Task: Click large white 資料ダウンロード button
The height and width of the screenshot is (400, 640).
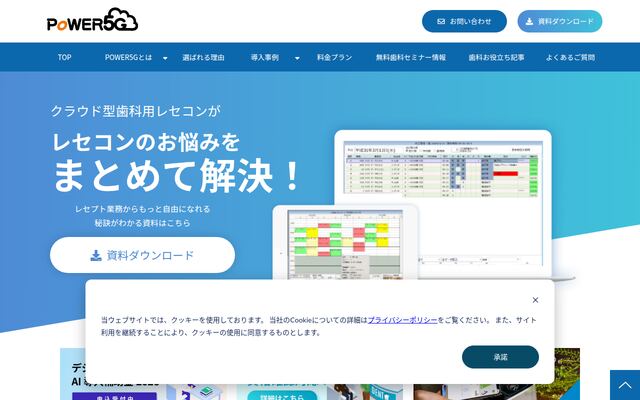Action: [142, 255]
